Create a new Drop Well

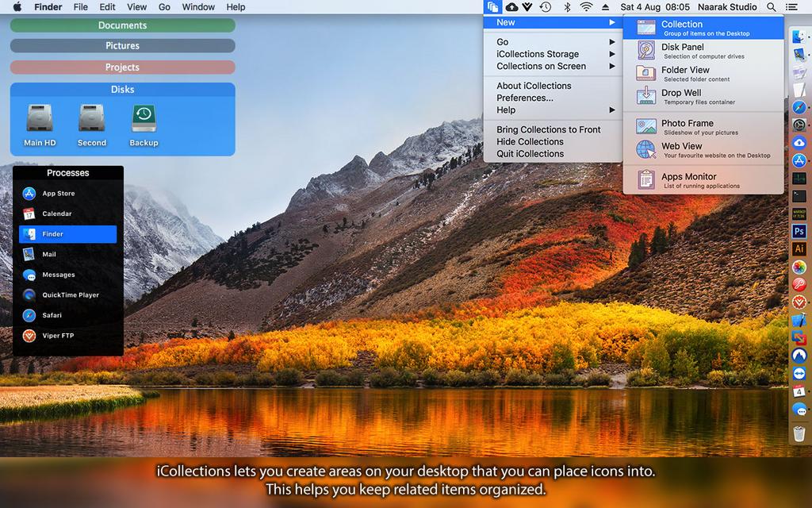(703, 96)
